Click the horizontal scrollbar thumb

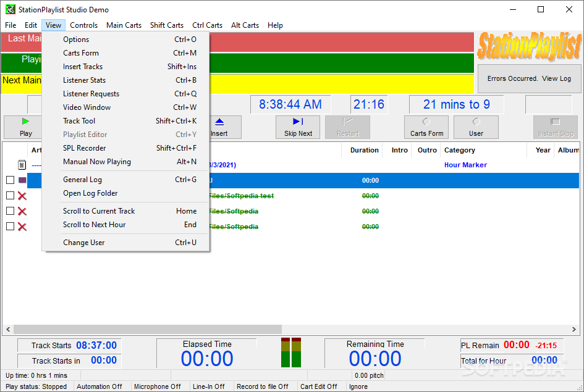point(148,329)
